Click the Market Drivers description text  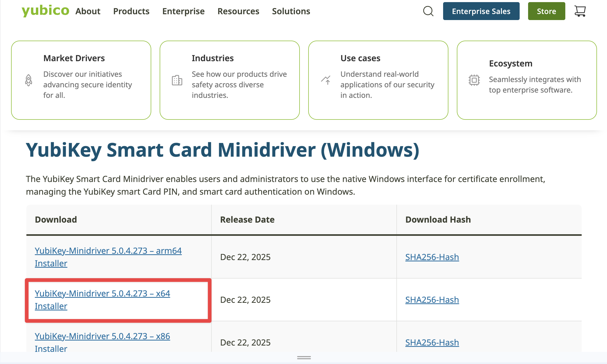[88, 85]
